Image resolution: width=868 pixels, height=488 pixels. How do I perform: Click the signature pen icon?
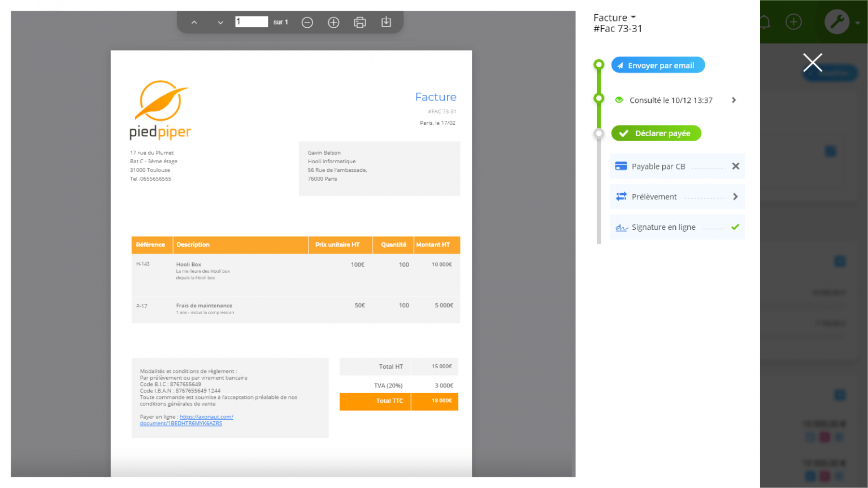click(x=622, y=228)
